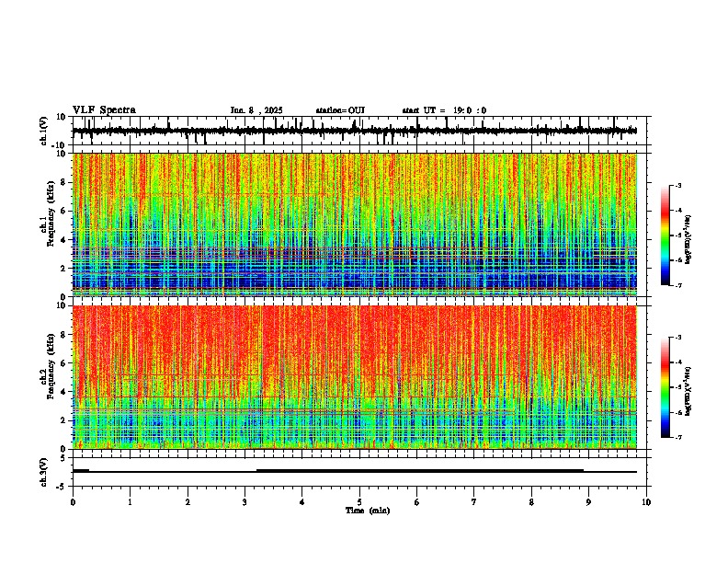Click the "-7" label on ch.1 color scale

(677, 285)
